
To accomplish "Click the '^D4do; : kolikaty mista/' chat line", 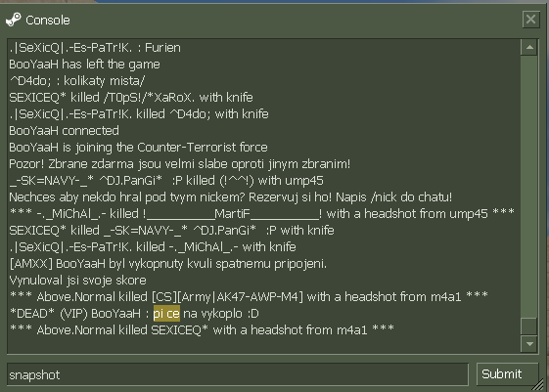I will [77, 81].
